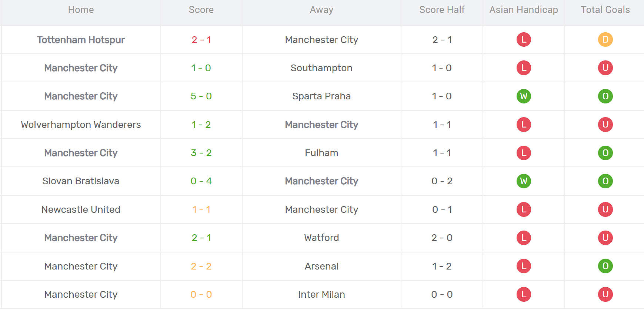Open the Wolverhampton Wanderers team link

point(81,125)
